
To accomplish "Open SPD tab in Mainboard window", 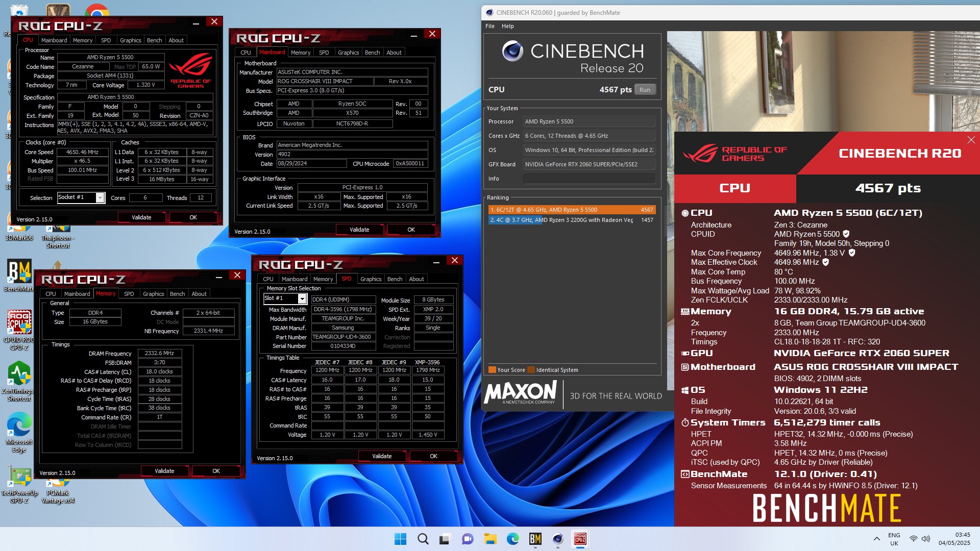I will pos(324,53).
